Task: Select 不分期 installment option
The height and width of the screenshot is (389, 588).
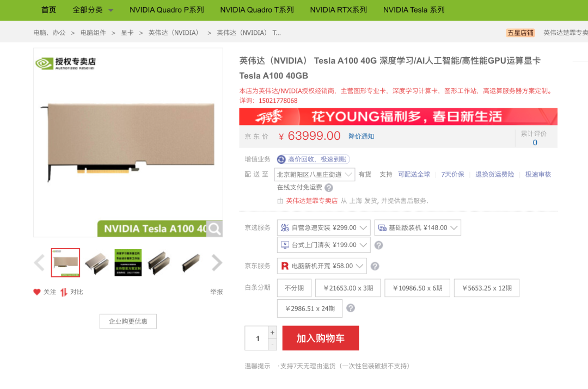Action: 295,288
